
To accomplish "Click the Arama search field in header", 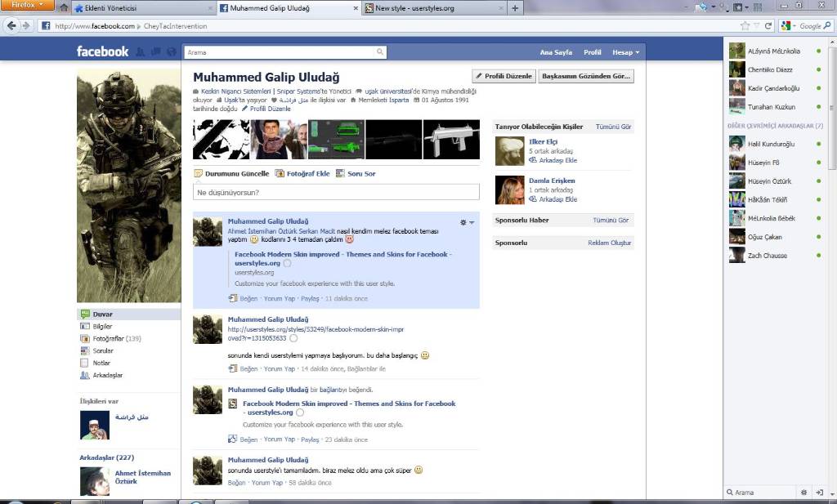I will click(x=280, y=52).
